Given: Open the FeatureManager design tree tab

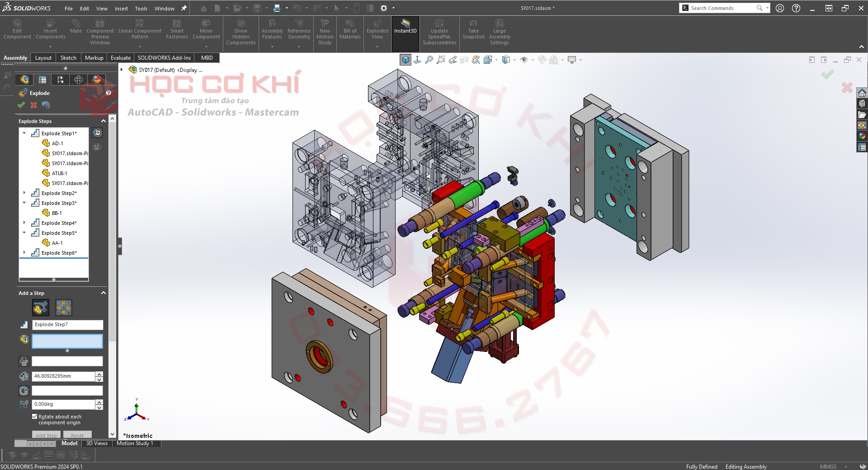Looking at the screenshot, I should [x=24, y=80].
